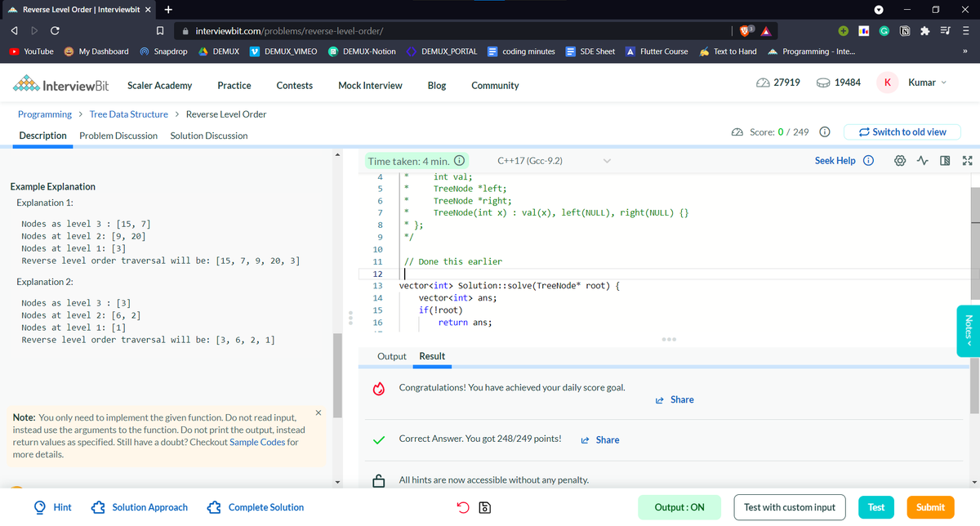Select the Result tab
The image size is (980, 526).
[x=432, y=356]
